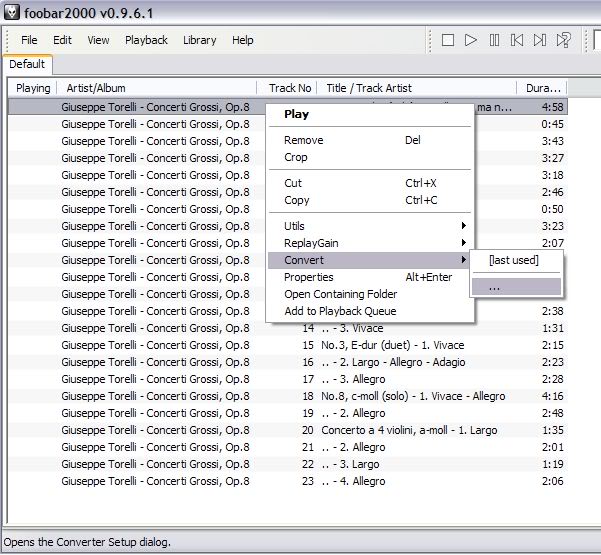
Task: Click the 'Opens the Converter Setup dialog.' status text
Action: [x=87, y=542]
